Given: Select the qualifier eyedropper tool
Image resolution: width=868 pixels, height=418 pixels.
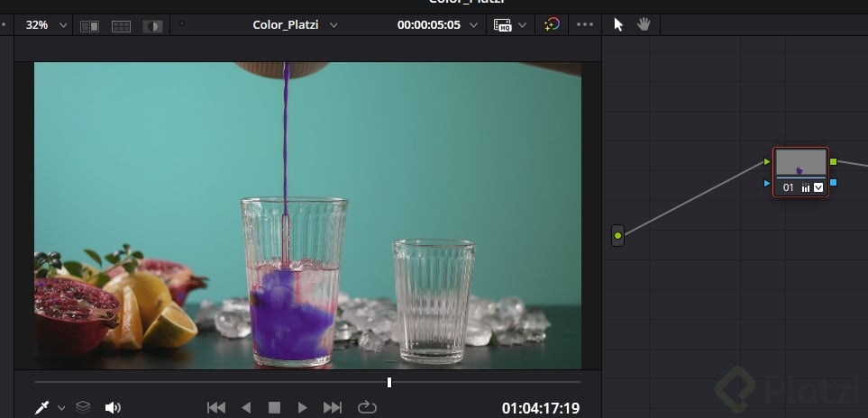Looking at the screenshot, I should pos(42,407).
